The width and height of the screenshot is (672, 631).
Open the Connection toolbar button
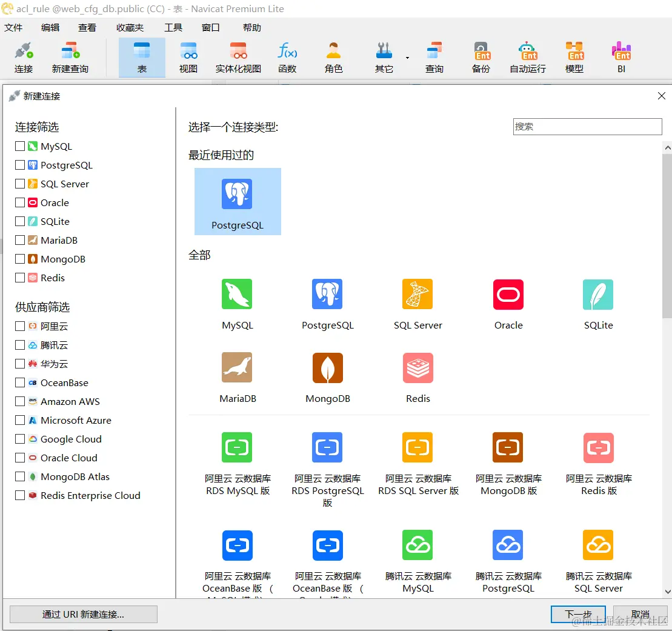(24, 58)
